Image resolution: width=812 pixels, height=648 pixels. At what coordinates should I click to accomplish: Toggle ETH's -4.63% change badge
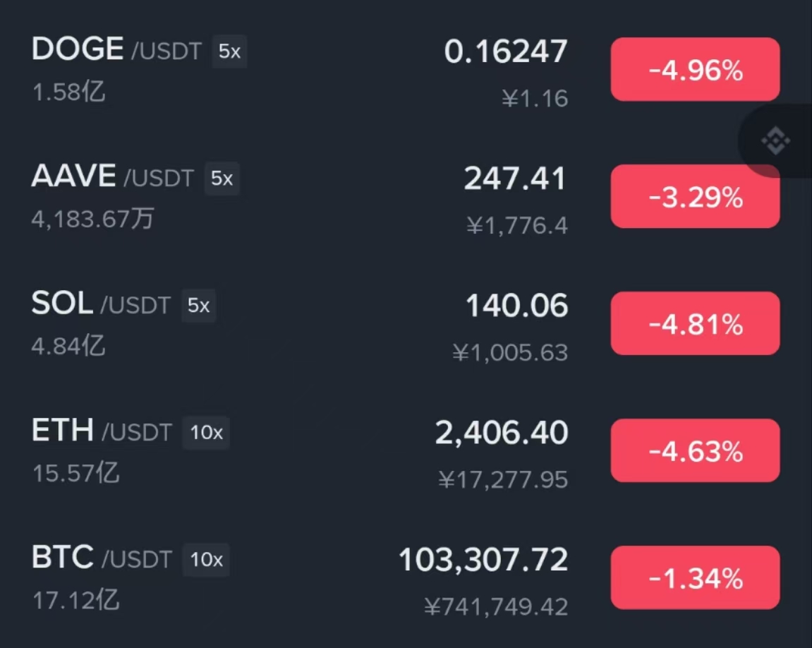tap(695, 450)
